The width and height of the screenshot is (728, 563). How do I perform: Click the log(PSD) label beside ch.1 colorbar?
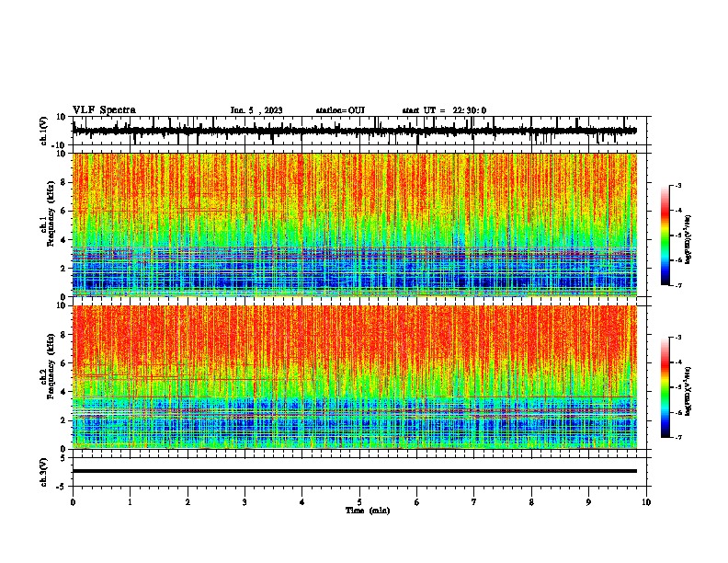[688, 240]
